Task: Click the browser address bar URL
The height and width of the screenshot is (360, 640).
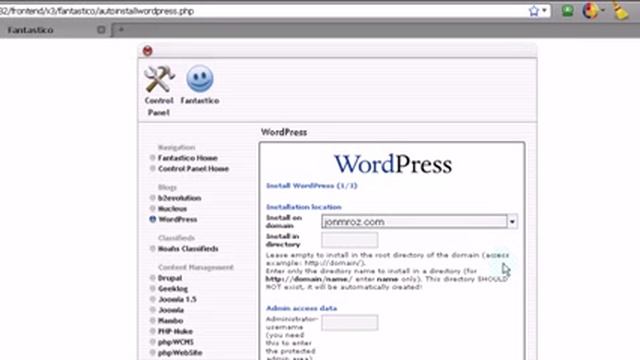Action: [x=97, y=11]
